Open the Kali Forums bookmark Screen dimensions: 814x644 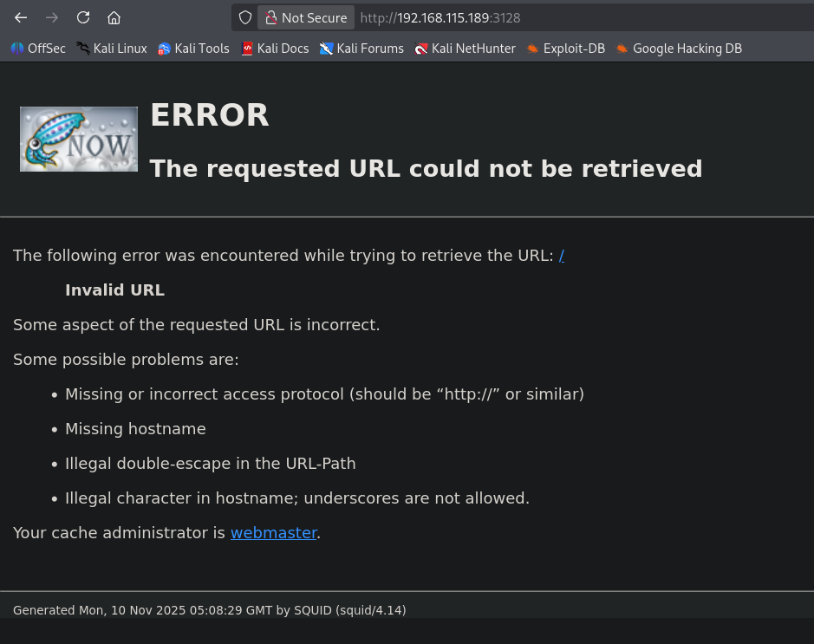[x=361, y=49]
